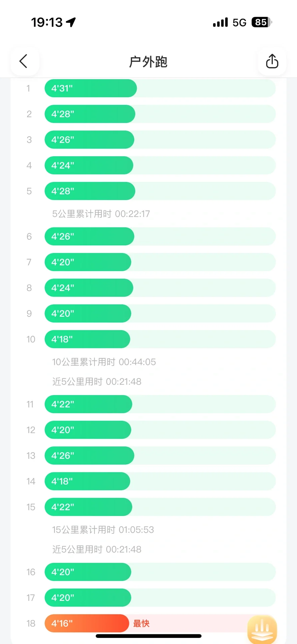Screen dimensions: 297x644
Task: Tap 5公里累计用时 00:22:17 text
Action: [x=101, y=214]
